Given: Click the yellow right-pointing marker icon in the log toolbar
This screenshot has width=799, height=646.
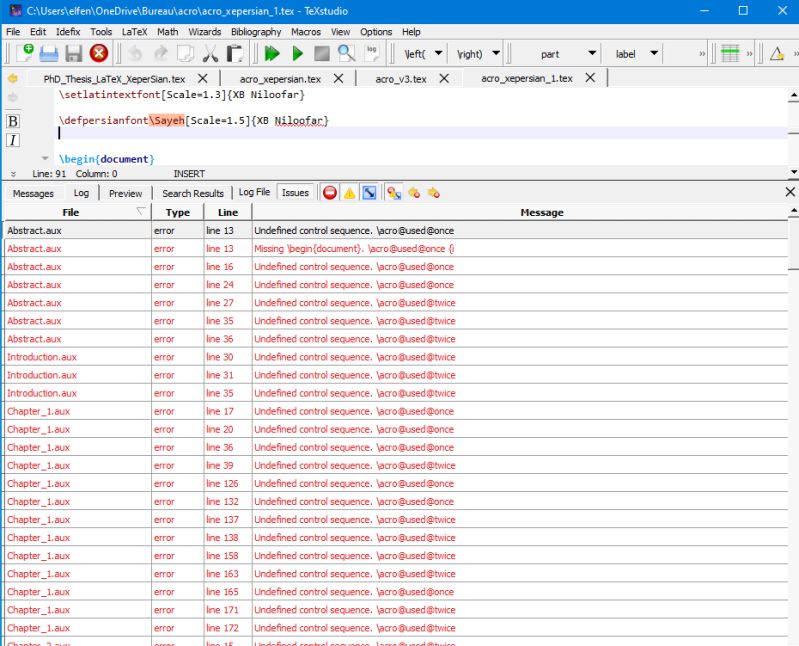Looking at the screenshot, I should [434, 193].
